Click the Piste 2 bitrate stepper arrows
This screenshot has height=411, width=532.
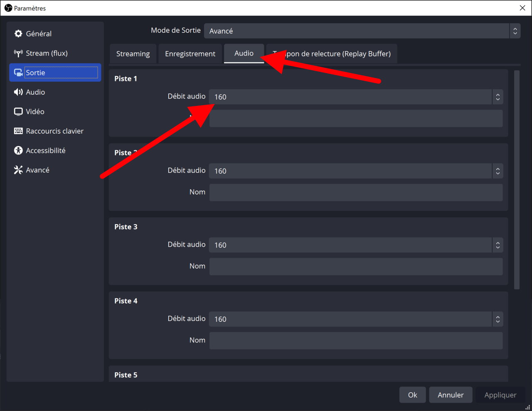coord(498,171)
